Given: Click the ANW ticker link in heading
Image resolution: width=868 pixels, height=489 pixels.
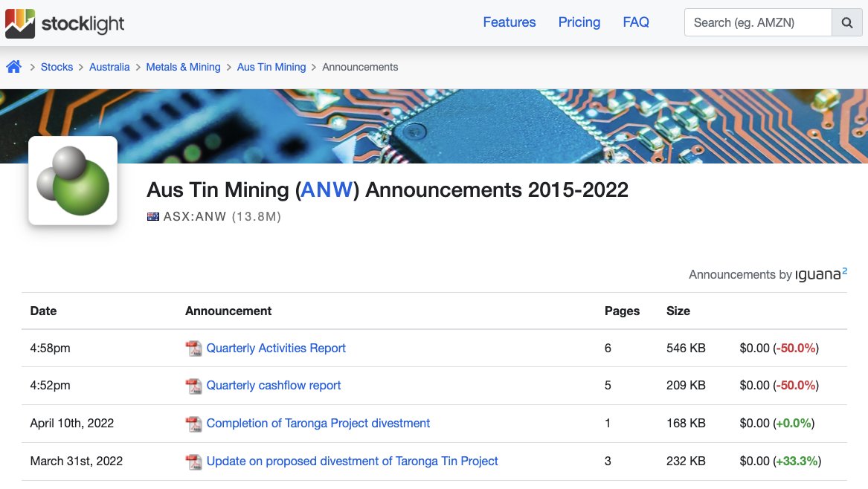Looking at the screenshot, I should 327,190.
